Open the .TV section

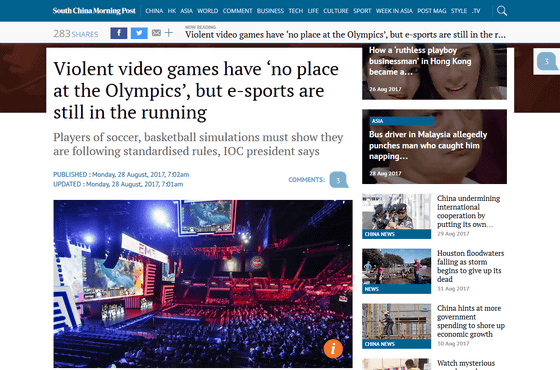click(x=476, y=11)
